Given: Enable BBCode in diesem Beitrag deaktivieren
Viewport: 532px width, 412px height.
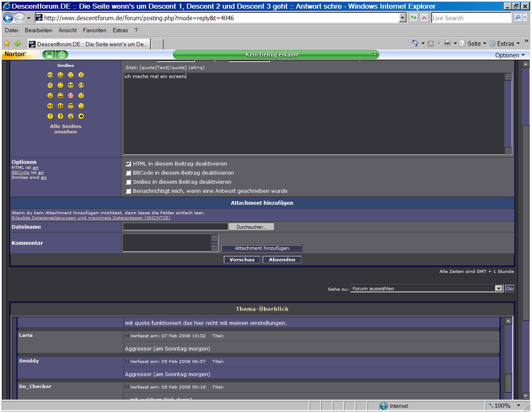Looking at the screenshot, I should [128, 173].
